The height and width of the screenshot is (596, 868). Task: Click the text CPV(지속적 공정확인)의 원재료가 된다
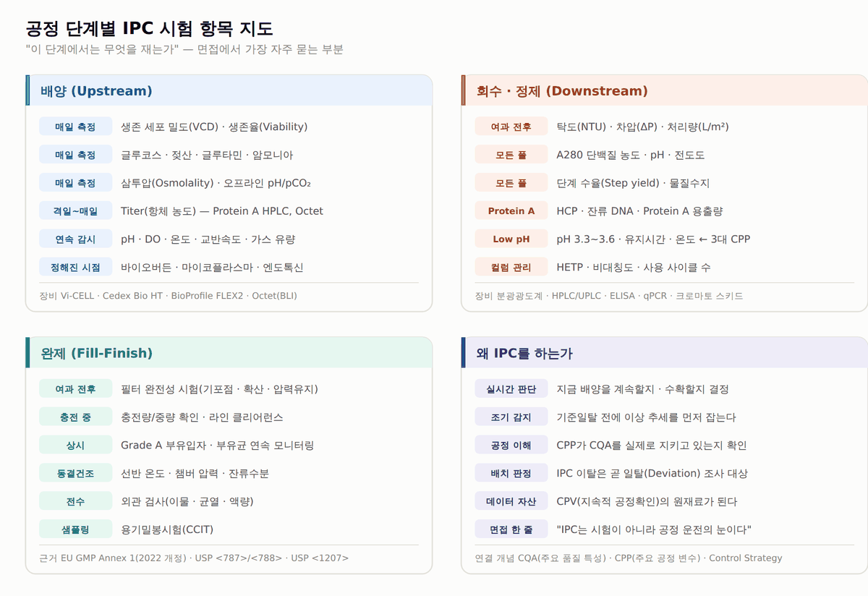coord(647,502)
